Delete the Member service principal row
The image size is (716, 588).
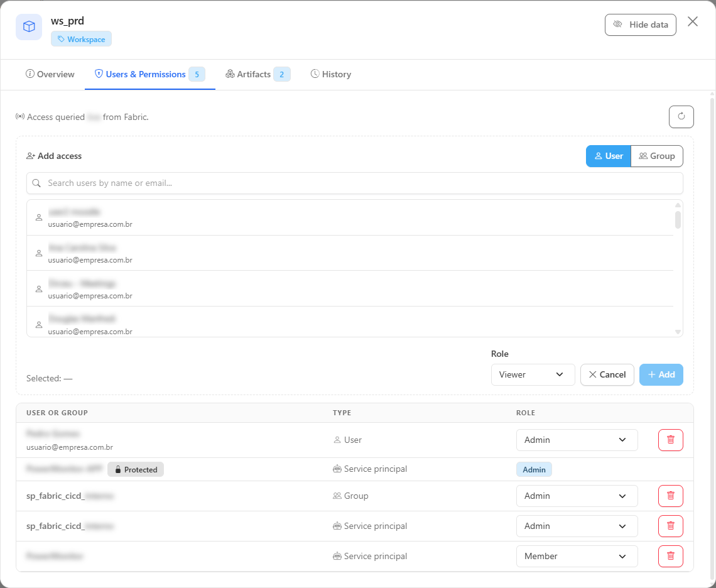670,557
